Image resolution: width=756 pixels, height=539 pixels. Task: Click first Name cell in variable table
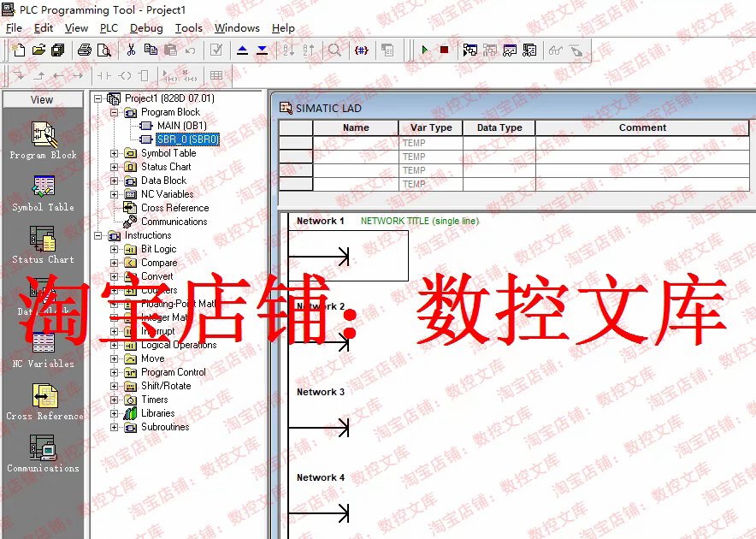pyautogui.click(x=356, y=143)
